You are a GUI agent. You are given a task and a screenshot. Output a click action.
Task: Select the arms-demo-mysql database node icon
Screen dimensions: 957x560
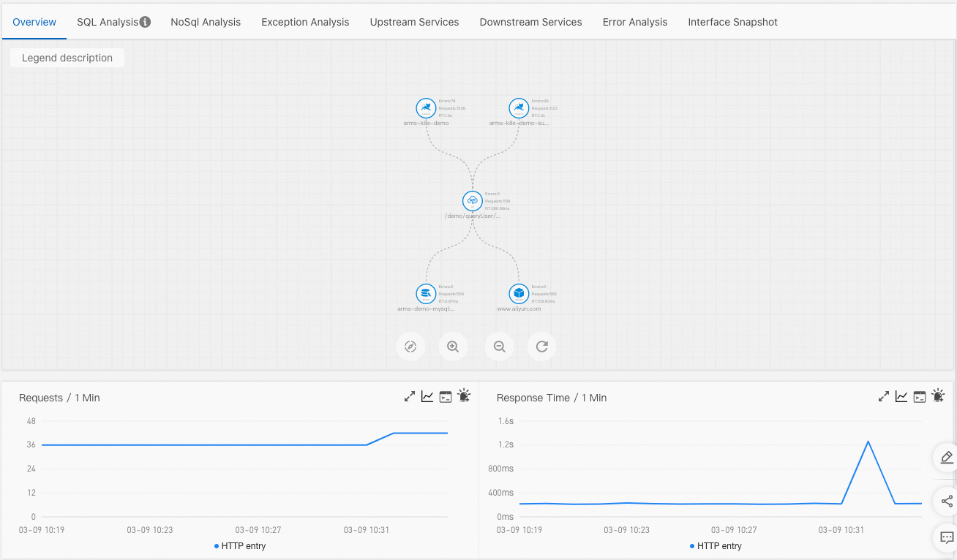[x=426, y=294]
